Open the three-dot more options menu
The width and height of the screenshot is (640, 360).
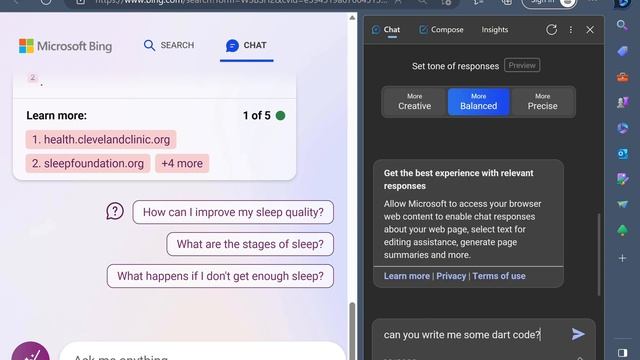[571, 29]
